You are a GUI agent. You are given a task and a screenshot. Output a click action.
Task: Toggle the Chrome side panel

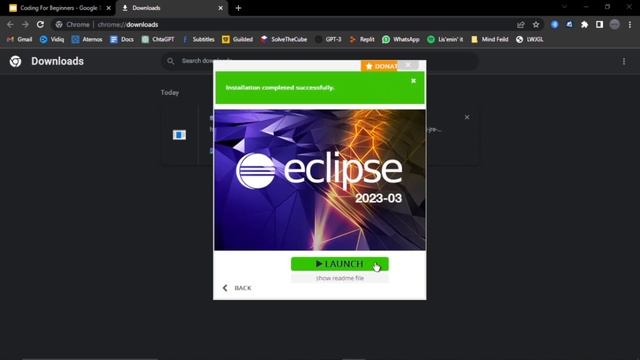(x=599, y=24)
